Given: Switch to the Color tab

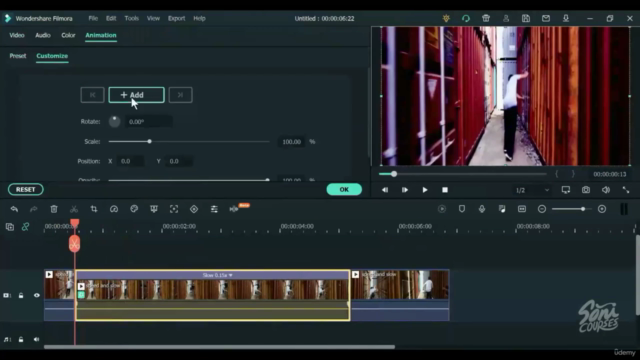Looking at the screenshot, I should pyautogui.click(x=68, y=36).
